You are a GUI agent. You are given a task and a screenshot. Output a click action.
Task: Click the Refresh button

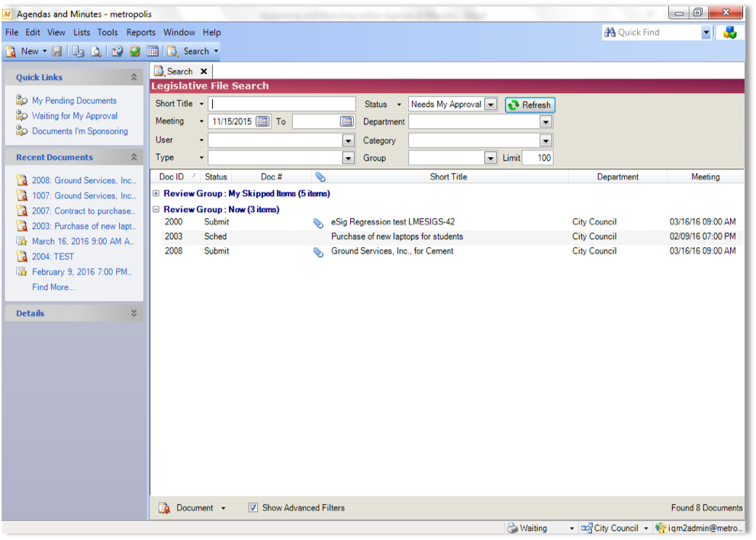pos(530,105)
